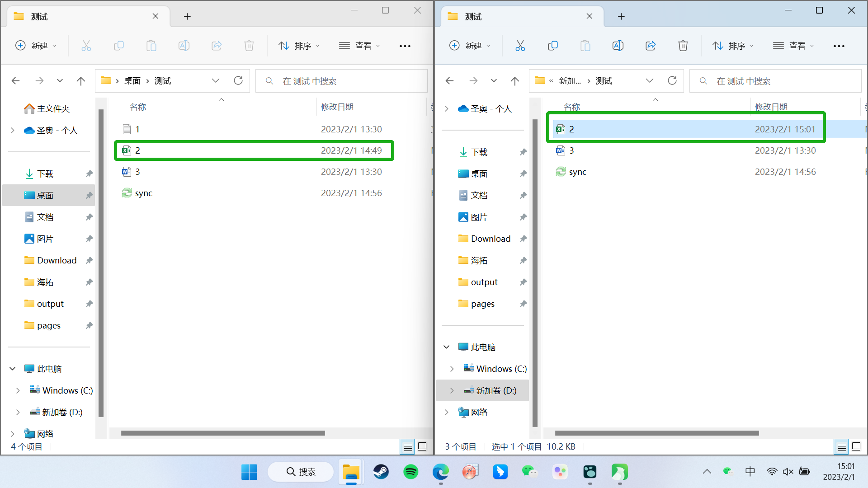This screenshot has width=868, height=488.
Task: Refresh the left window folder view
Action: [238, 81]
